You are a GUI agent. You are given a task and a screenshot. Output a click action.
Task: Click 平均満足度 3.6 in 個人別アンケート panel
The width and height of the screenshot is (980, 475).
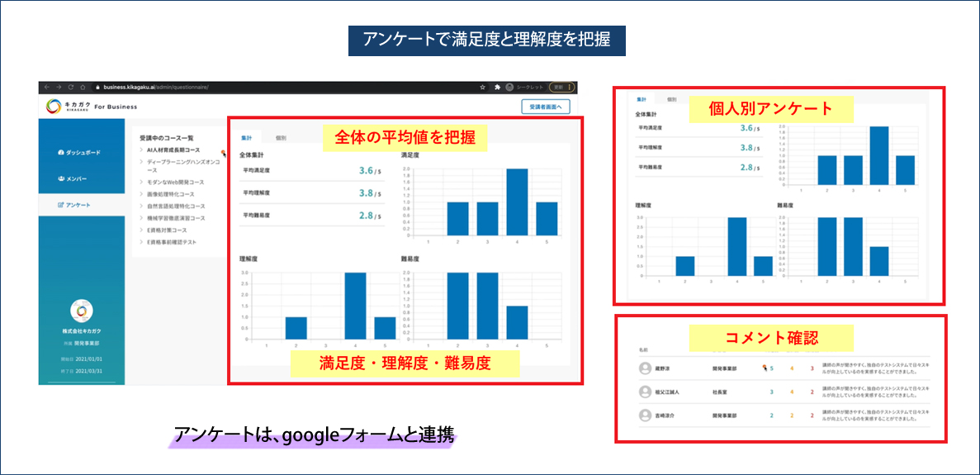tap(748, 128)
